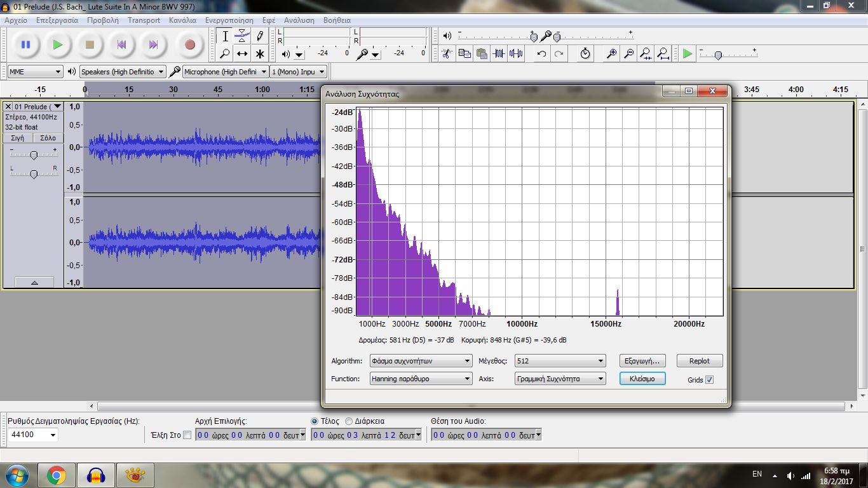Click the Cut scissors icon
This screenshot has height=488, width=868.
point(447,54)
